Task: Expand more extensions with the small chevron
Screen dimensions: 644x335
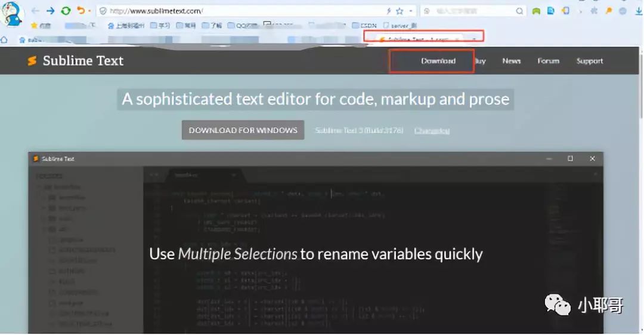Action: (x=580, y=11)
